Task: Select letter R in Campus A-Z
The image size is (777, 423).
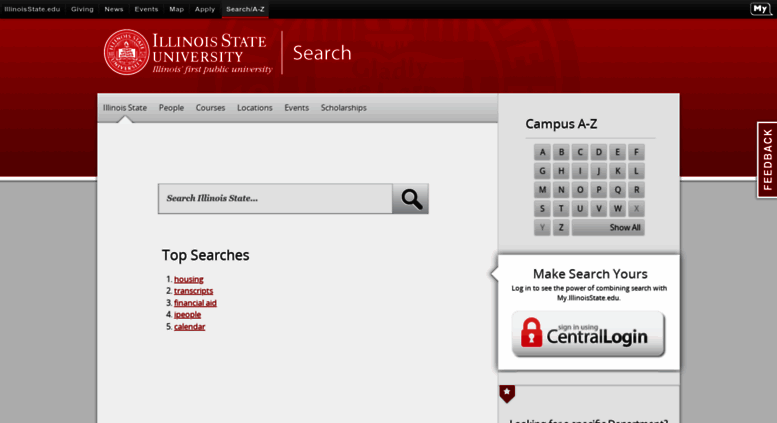Action: tap(636, 190)
